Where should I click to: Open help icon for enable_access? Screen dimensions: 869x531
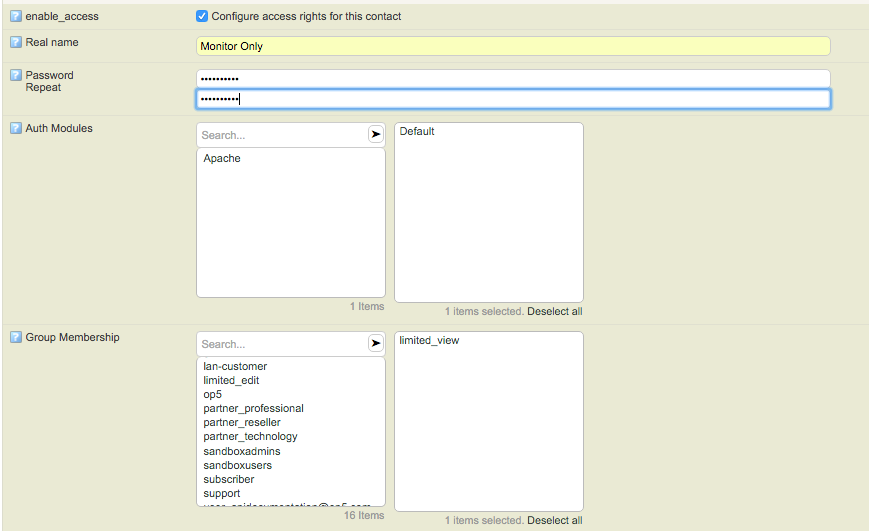(x=16, y=16)
